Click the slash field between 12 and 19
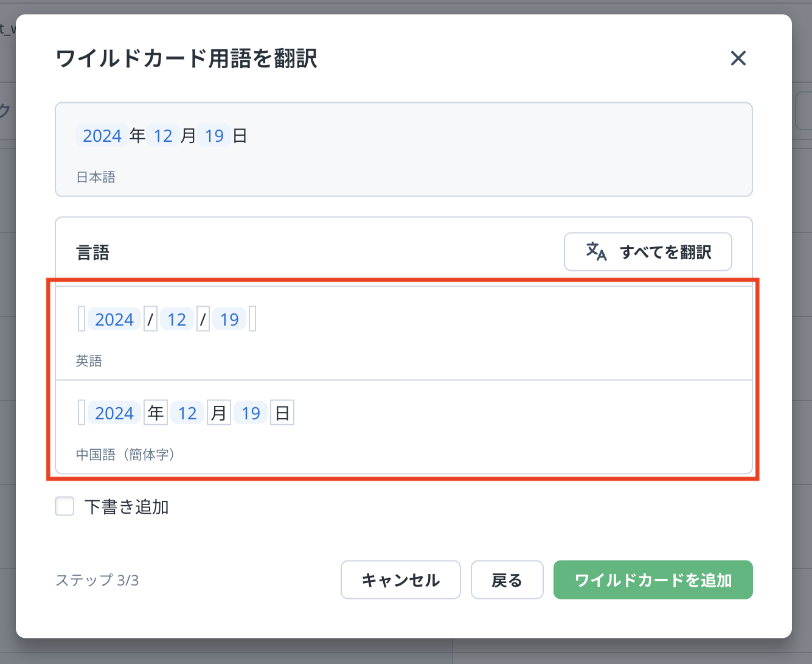Screen dimensions: 812x664 pyautogui.click(x=203, y=319)
